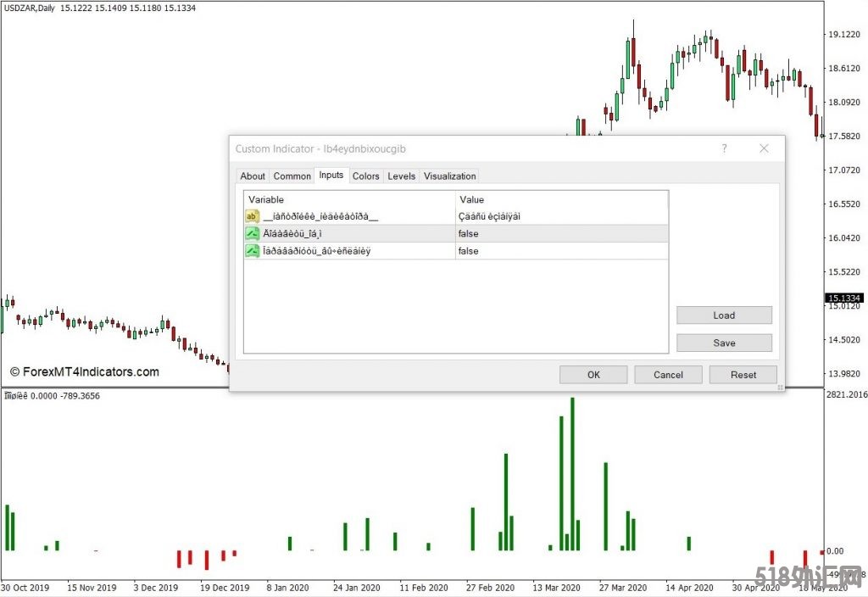Reset the indicator inputs to defaults
Viewport: 868px width, 597px height.
coord(743,375)
